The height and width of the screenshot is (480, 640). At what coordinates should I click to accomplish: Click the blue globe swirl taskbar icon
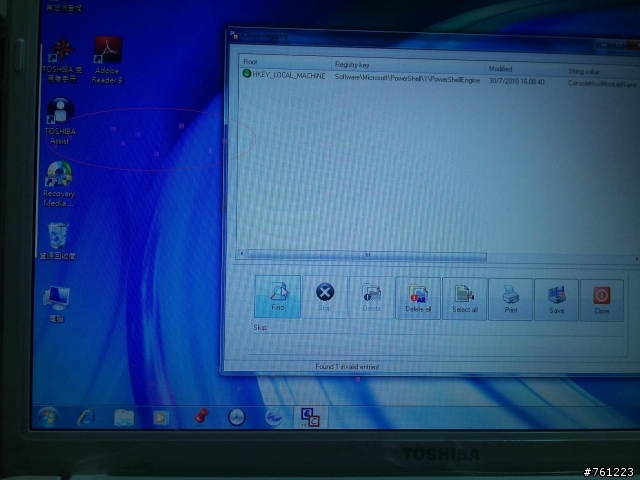(x=273, y=418)
